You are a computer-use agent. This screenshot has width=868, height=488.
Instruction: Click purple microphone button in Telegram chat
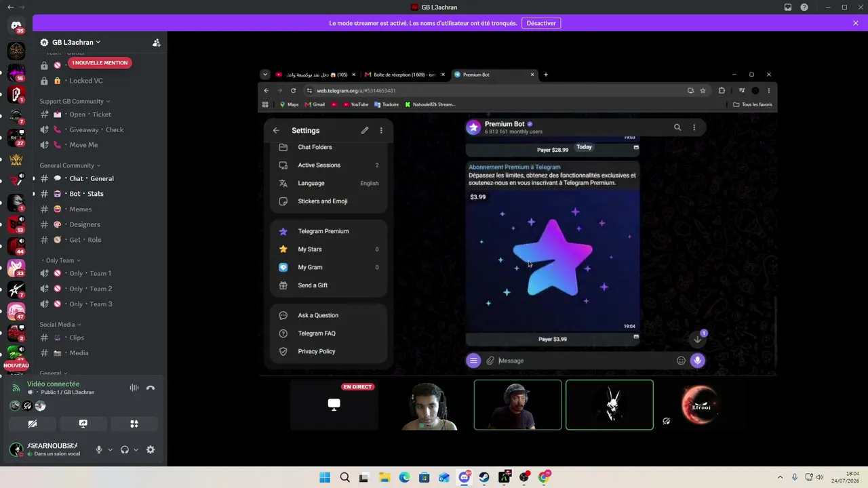[697, 361]
